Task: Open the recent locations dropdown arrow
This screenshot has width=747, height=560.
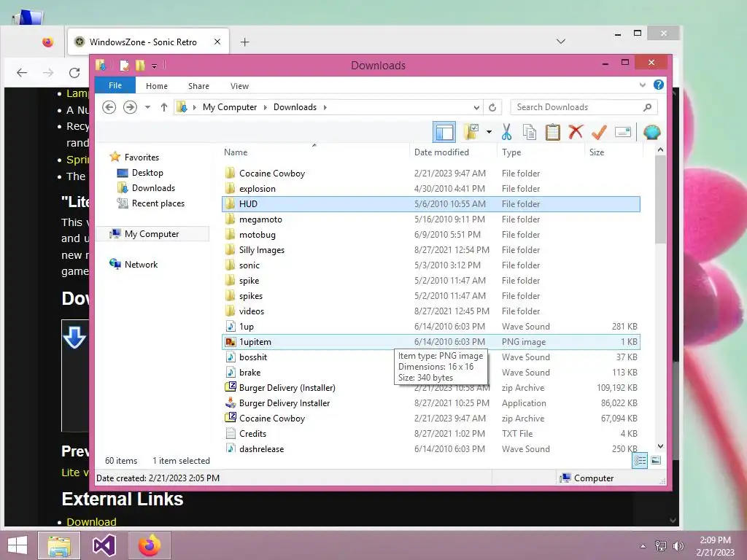Action: pyautogui.click(x=147, y=107)
